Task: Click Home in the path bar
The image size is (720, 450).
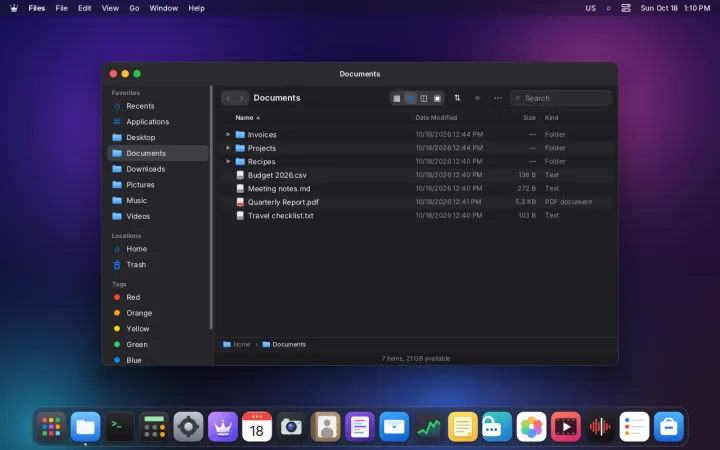Action: click(x=237, y=344)
